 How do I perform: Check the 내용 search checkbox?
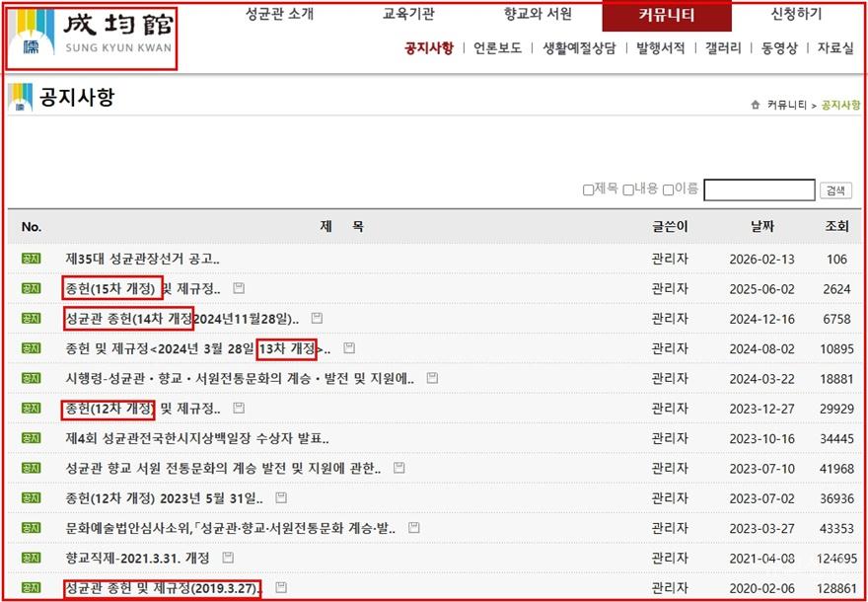628,189
